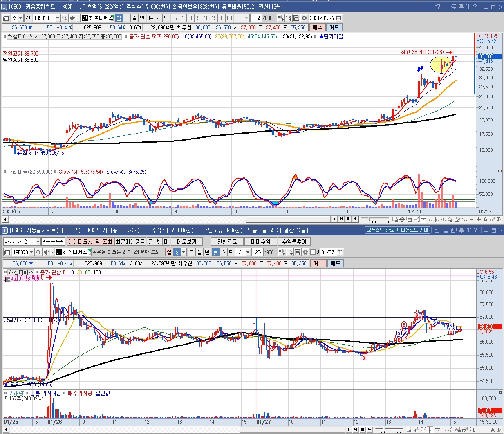Click the minus zoom-out icon in upper chart footer
The width and height of the screenshot is (504, 434).
(472, 219)
